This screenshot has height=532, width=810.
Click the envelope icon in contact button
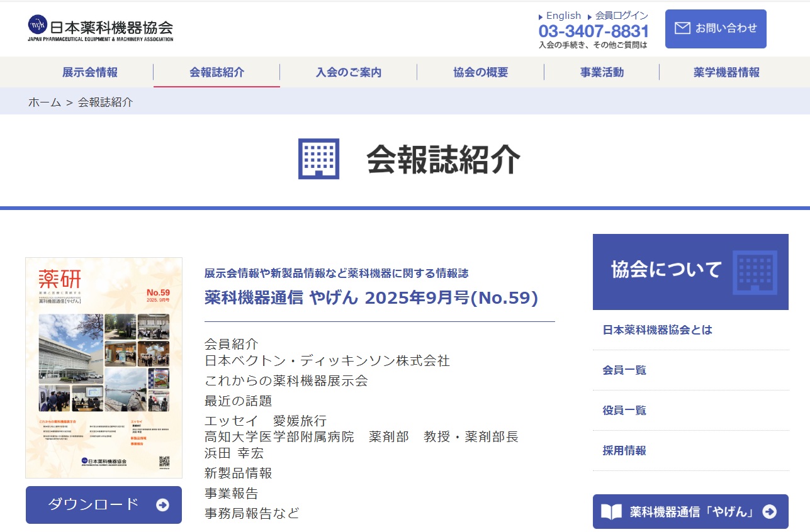pyautogui.click(x=682, y=28)
